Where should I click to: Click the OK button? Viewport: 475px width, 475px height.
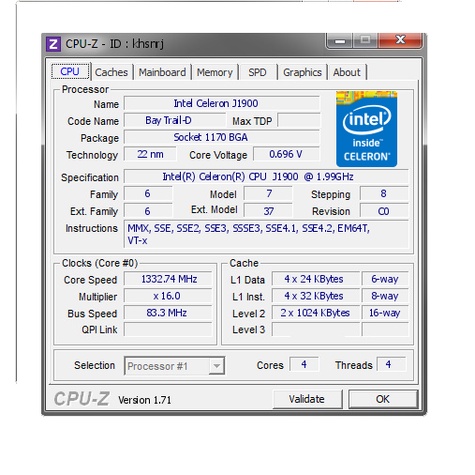383,399
